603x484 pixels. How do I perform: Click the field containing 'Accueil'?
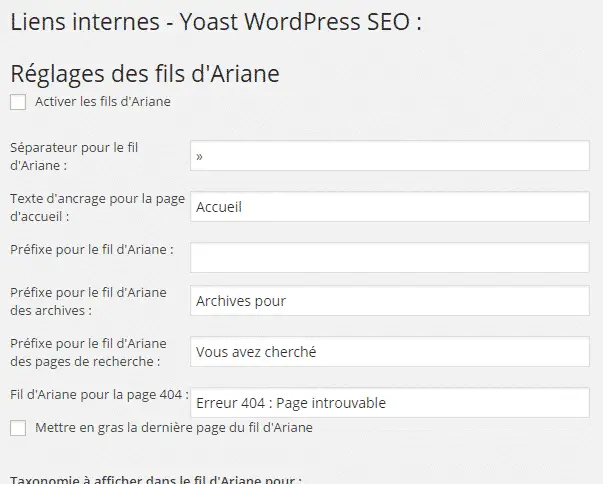tap(390, 207)
